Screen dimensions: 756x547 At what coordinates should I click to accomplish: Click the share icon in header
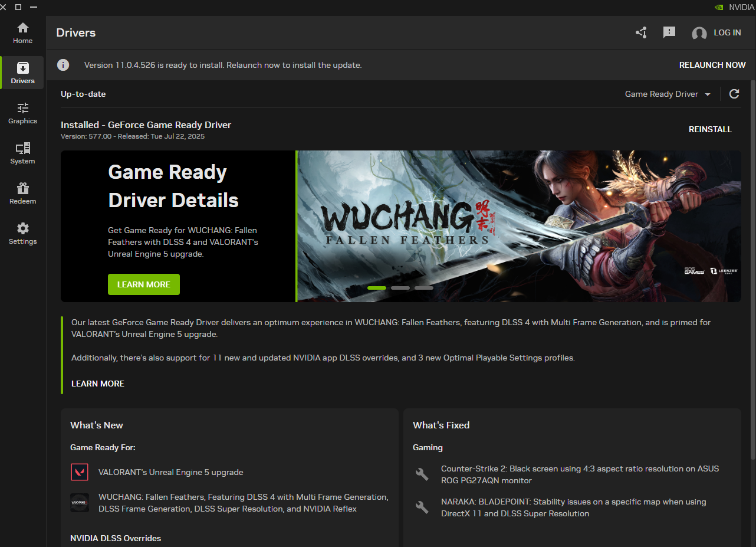click(x=641, y=32)
